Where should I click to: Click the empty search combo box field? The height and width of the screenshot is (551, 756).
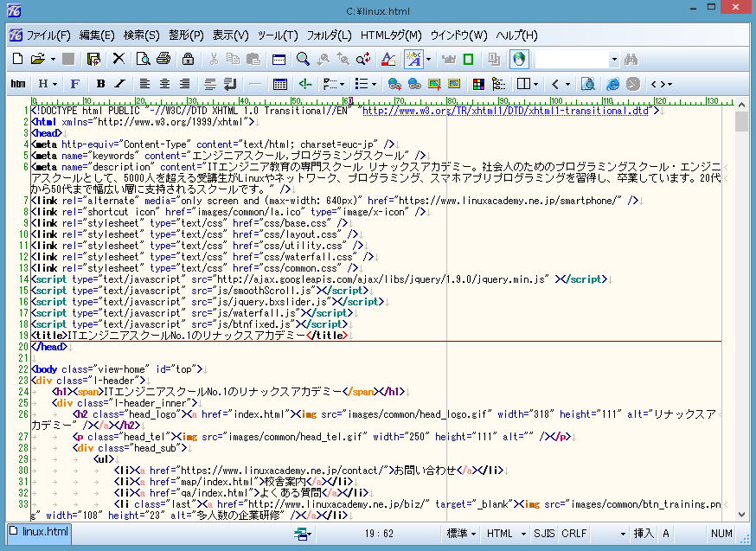pyautogui.click(x=571, y=59)
